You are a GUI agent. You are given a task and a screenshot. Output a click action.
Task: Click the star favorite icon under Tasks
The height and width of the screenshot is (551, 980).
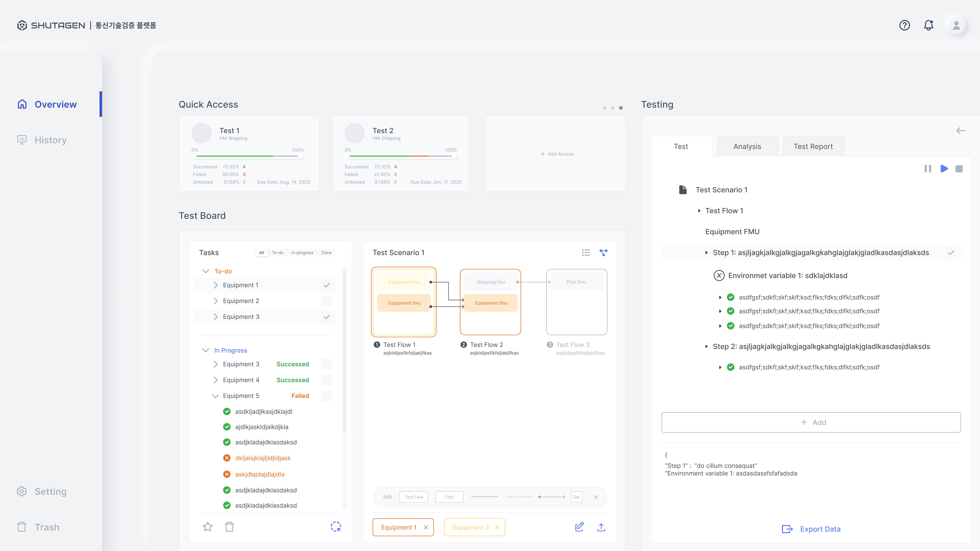(x=208, y=527)
